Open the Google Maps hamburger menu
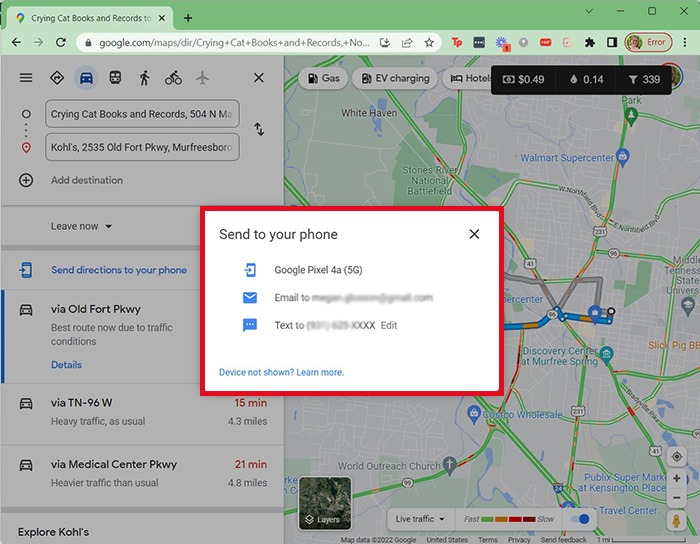Screen dimensions: 700x544 [26, 78]
